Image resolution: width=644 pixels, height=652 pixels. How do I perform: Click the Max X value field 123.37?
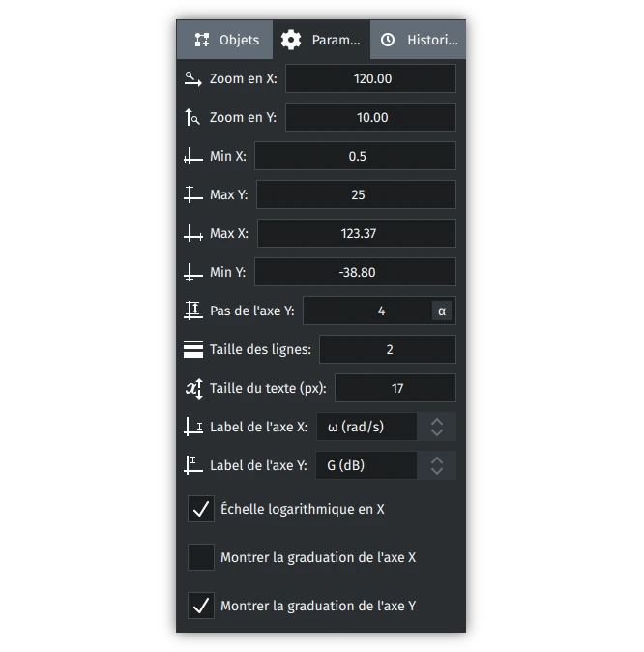click(357, 233)
